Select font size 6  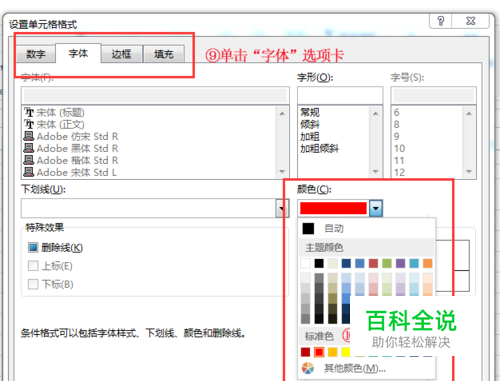coord(396,113)
